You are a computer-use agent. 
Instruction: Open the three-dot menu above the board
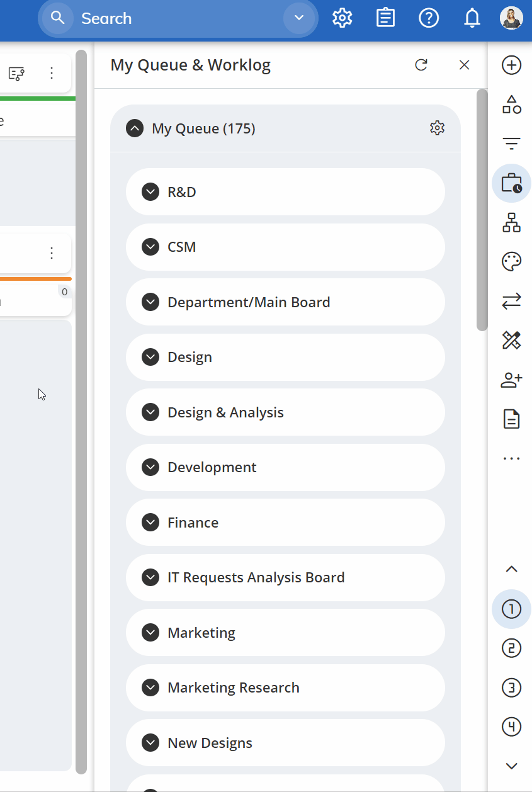point(51,73)
